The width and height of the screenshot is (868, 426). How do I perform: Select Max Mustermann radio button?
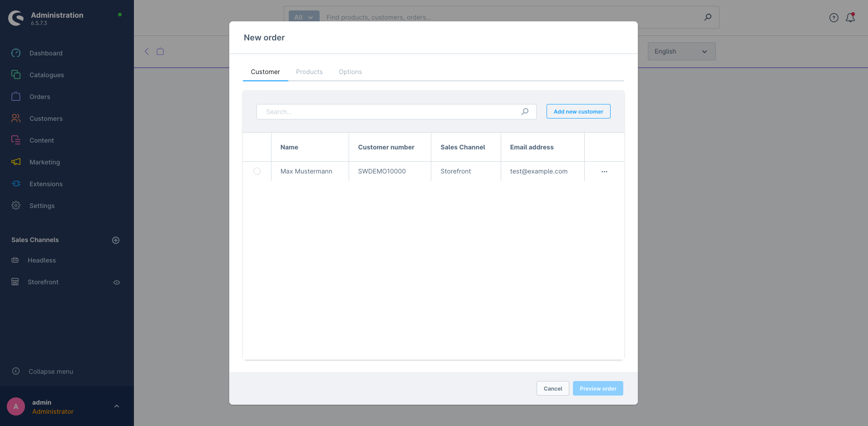[257, 171]
